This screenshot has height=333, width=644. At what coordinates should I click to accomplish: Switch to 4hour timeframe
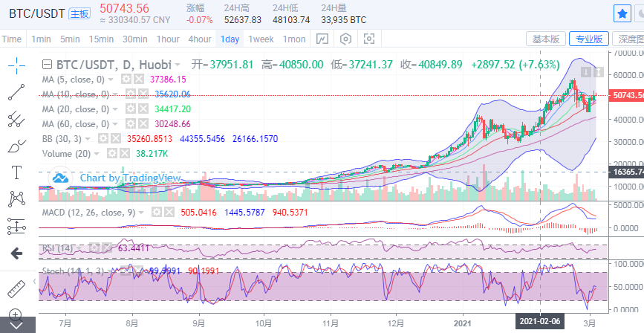click(200, 39)
